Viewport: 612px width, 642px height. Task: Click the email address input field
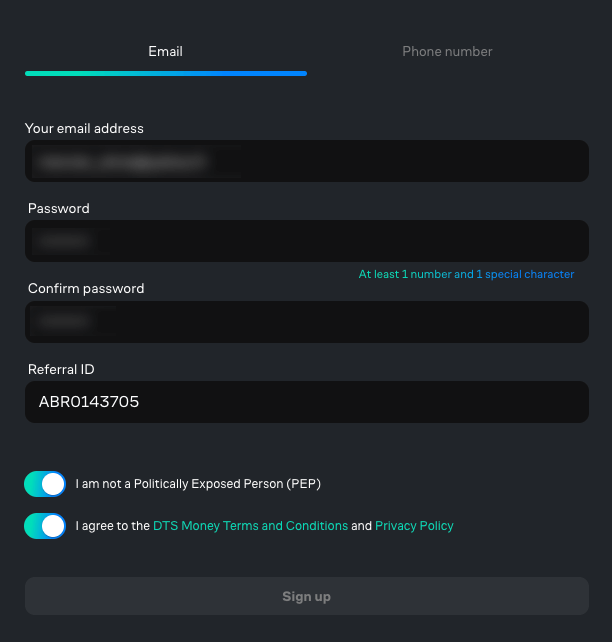(306, 161)
